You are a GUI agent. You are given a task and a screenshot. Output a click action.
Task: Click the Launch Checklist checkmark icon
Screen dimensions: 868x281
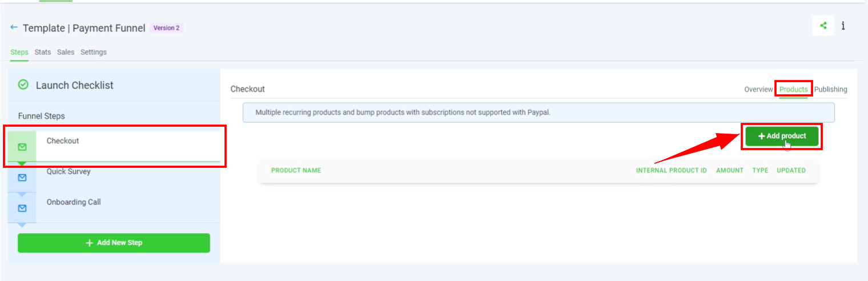point(23,85)
